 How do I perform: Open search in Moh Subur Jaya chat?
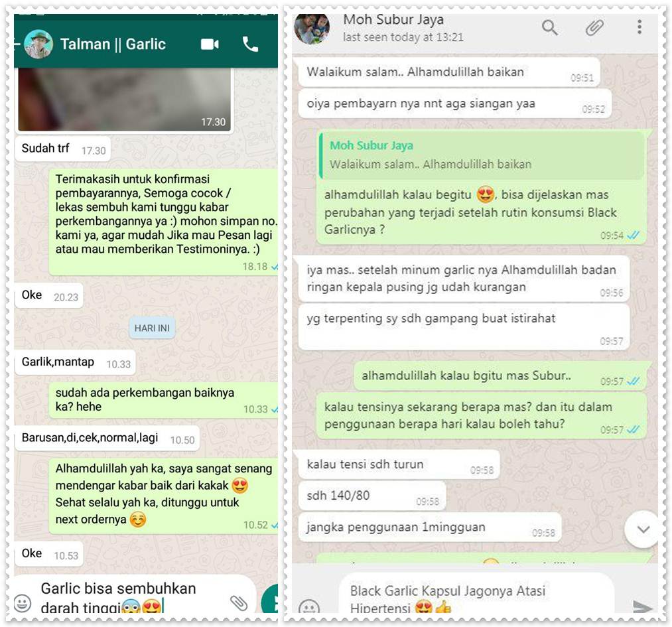550,28
